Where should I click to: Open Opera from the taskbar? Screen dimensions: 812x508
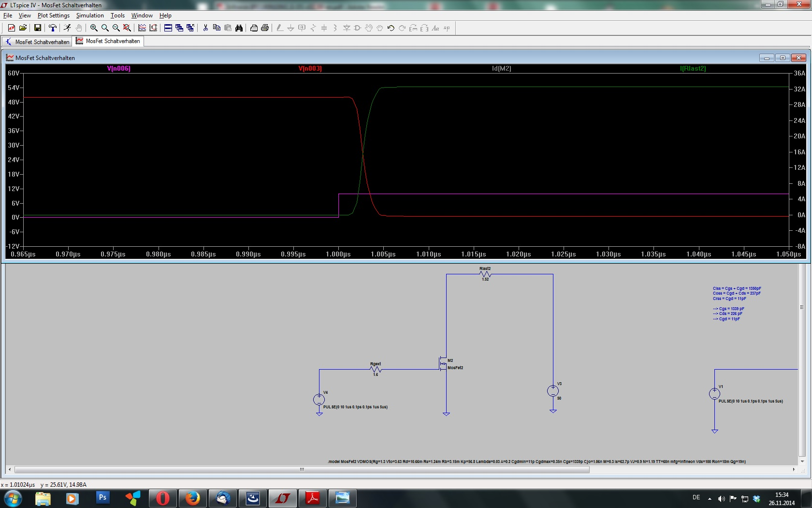163,498
